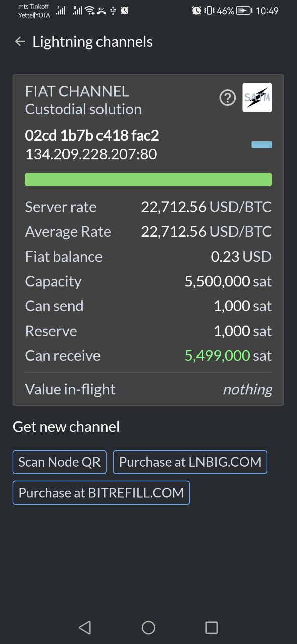The image size is (297, 644).
Task: Open Purchase at BITREFILL.COM
Action: pos(101,493)
